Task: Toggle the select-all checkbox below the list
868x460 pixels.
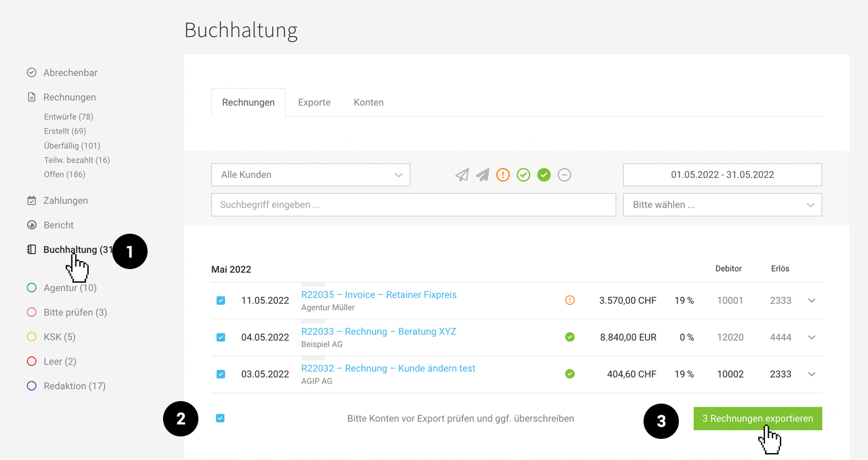Action: (x=221, y=418)
